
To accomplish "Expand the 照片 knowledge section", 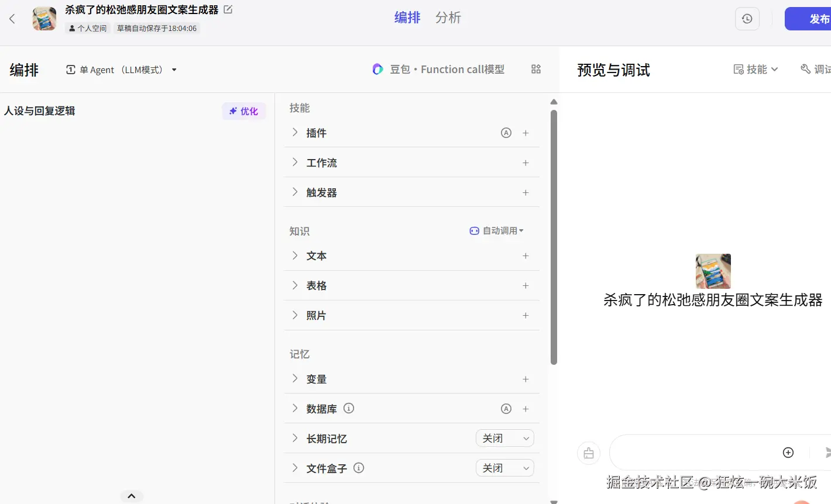I will tap(295, 315).
